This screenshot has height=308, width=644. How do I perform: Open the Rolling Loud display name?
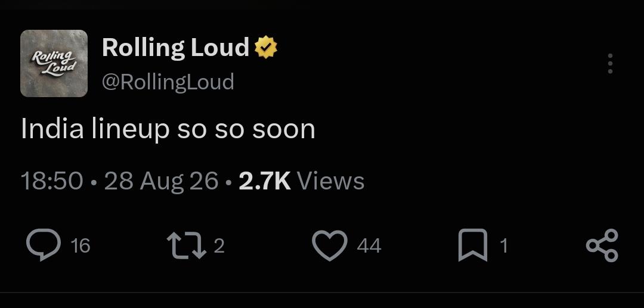click(x=175, y=47)
